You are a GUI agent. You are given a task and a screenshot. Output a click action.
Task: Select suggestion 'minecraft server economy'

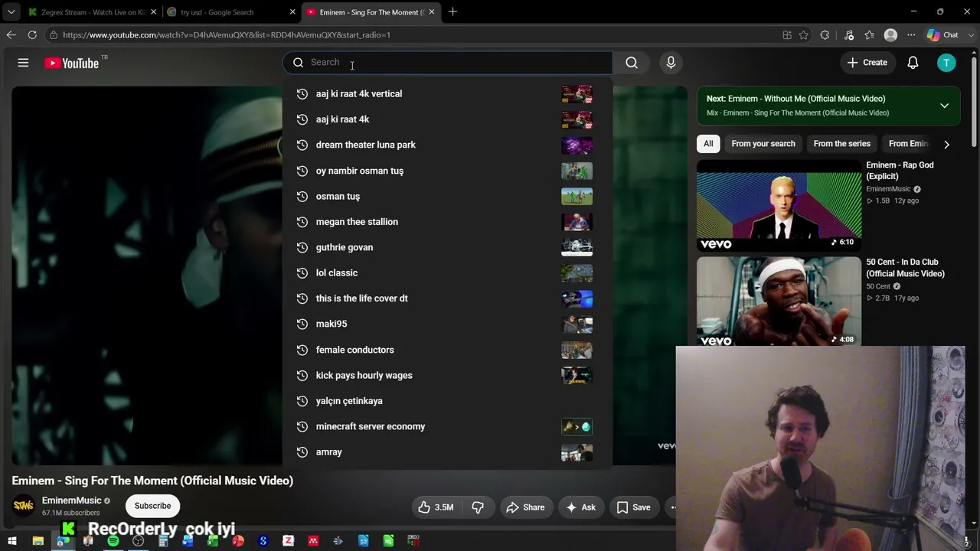coord(447,426)
